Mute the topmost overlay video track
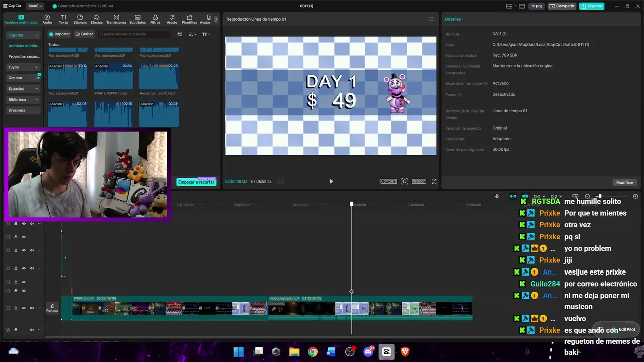This screenshot has height=362, width=644. (32, 224)
